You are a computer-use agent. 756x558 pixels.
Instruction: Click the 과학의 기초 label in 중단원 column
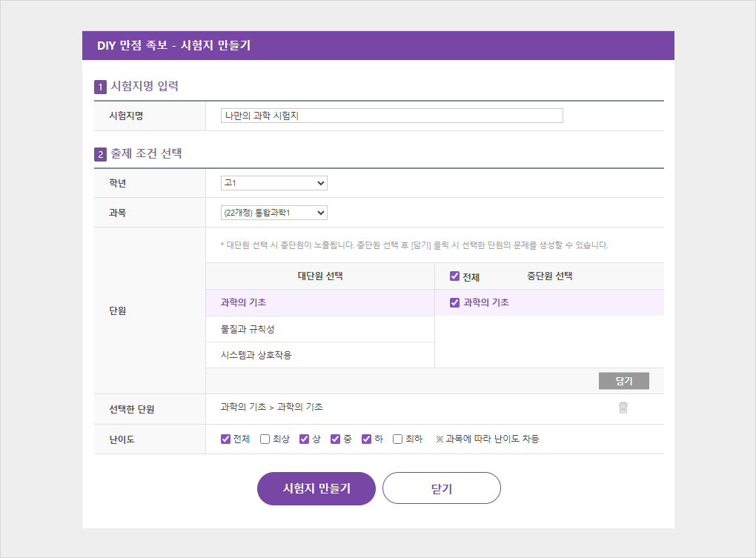(486, 302)
